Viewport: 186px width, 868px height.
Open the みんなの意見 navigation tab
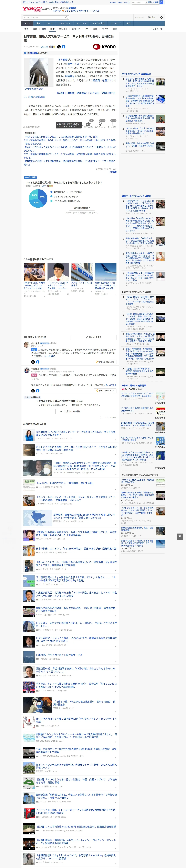(98, 24)
